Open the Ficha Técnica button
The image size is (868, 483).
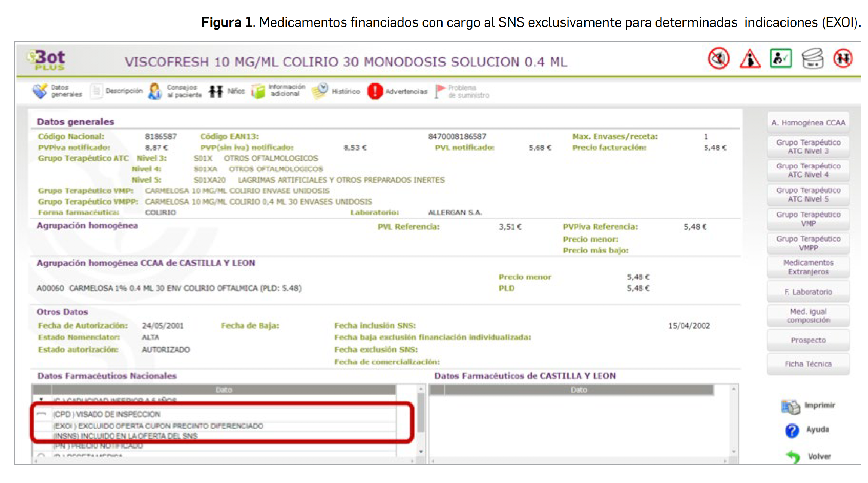click(808, 364)
